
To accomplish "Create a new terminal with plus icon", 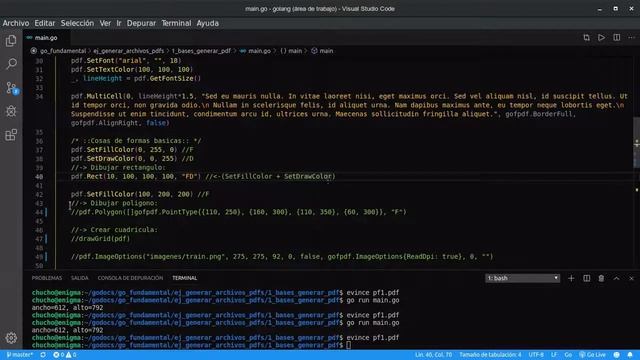I will 571,278.
